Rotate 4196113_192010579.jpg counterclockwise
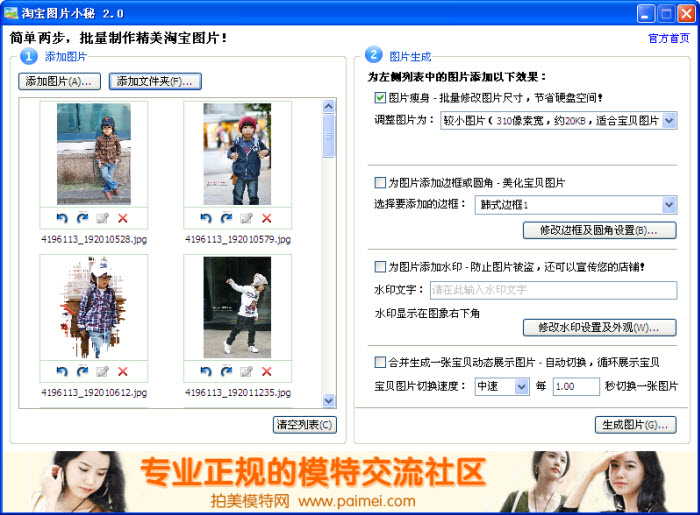Screen dimensions: 700x515 pos(205,218)
